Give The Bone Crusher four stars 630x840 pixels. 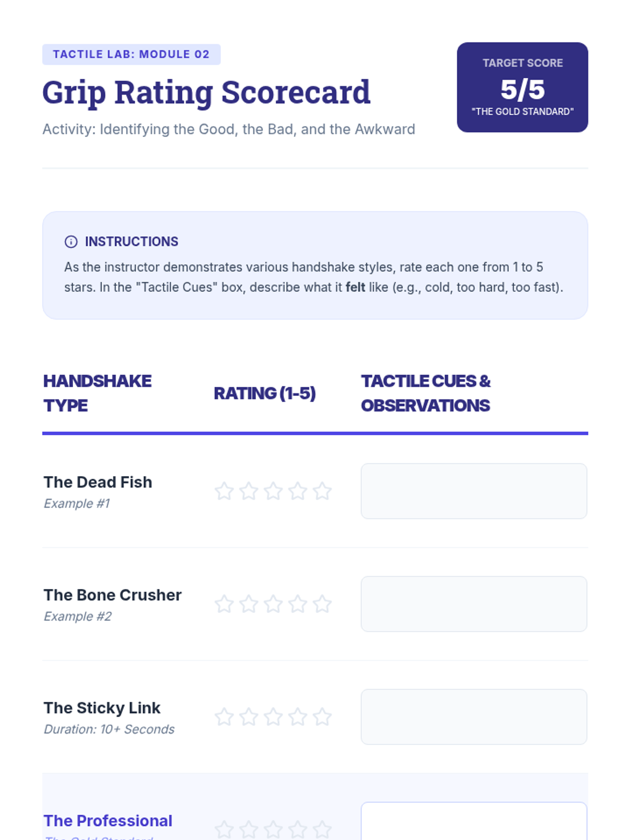click(x=298, y=604)
